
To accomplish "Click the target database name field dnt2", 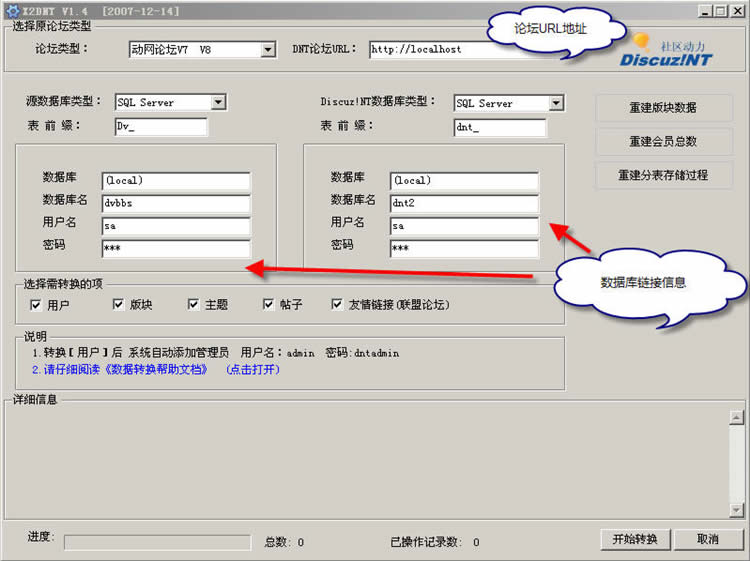I will tap(464, 203).
